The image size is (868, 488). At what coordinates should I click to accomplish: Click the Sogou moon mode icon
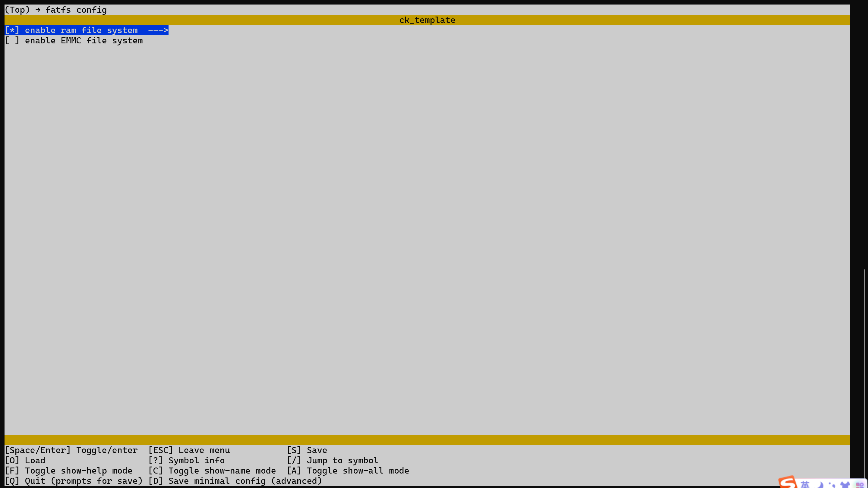pos(820,485)
